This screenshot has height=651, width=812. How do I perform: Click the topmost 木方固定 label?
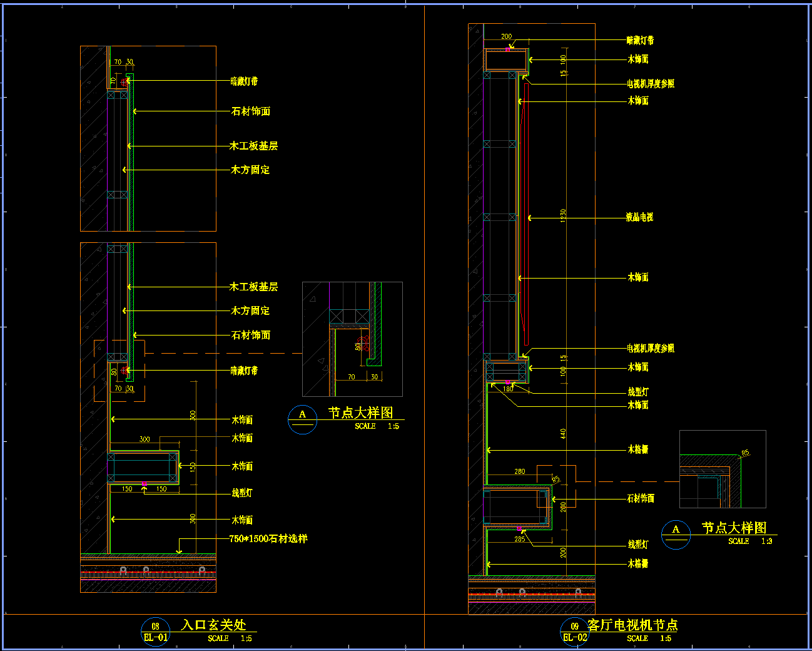tap(250, 170)
